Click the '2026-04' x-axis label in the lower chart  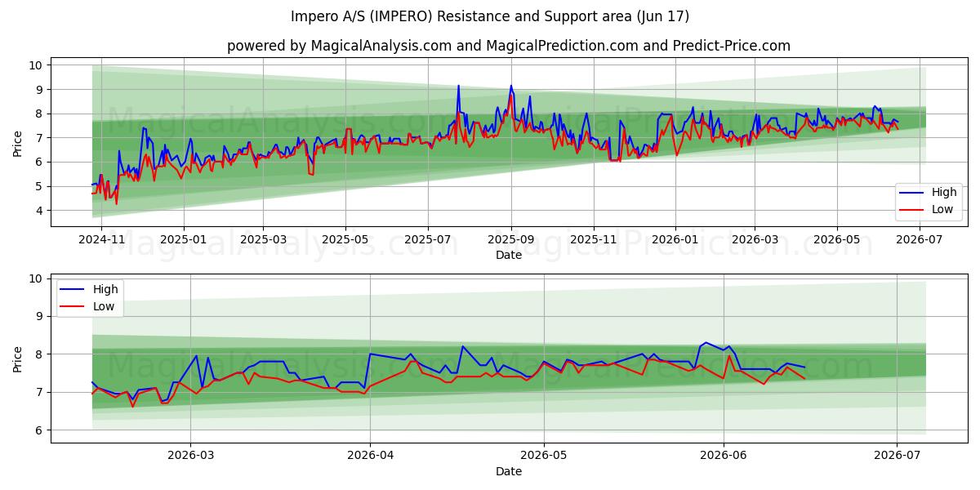(370, 457)
